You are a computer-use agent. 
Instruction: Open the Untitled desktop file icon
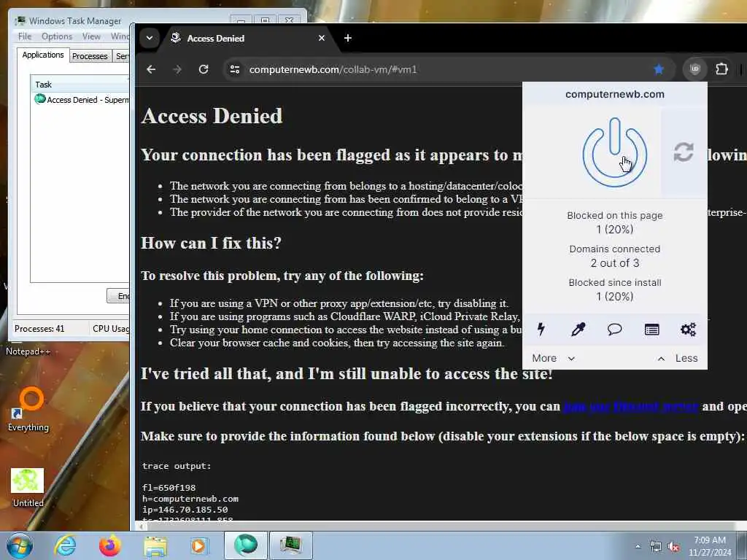point(28,488)
